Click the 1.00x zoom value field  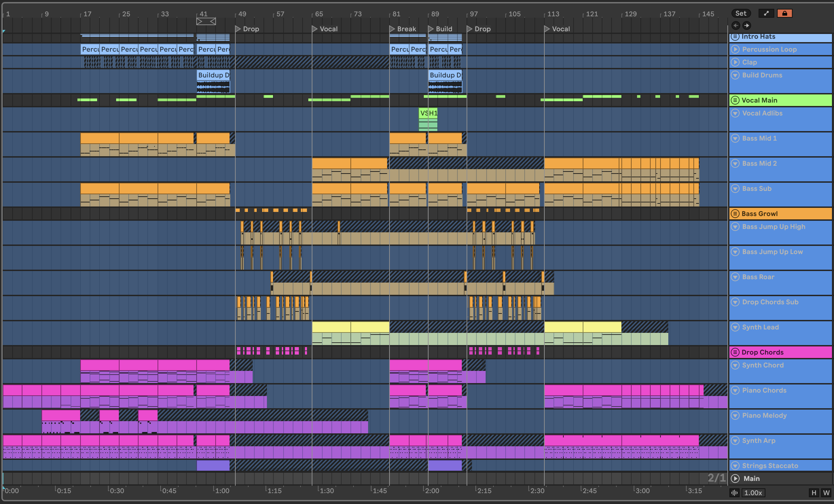(x=753, y=493)
